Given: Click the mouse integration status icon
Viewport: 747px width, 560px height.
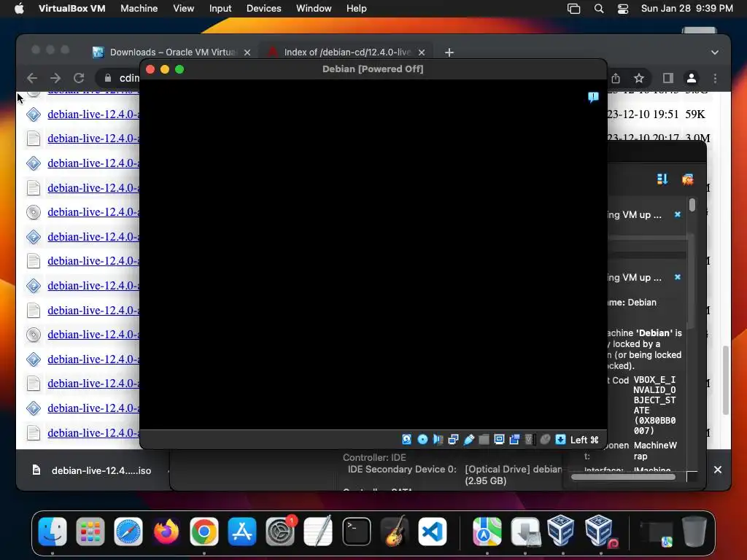Looking at the screenshot, I should (545, 440).
